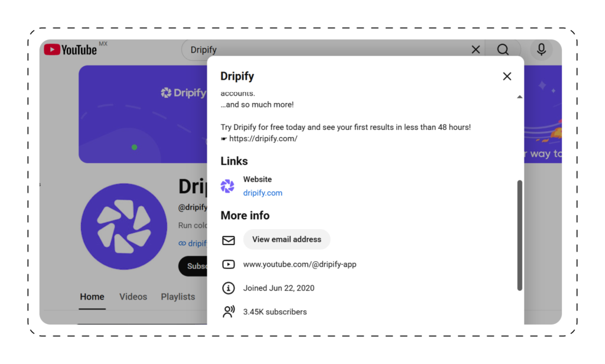The image size is (605, 364).
Task: Click the More info heading
Action: coord(245,216)
